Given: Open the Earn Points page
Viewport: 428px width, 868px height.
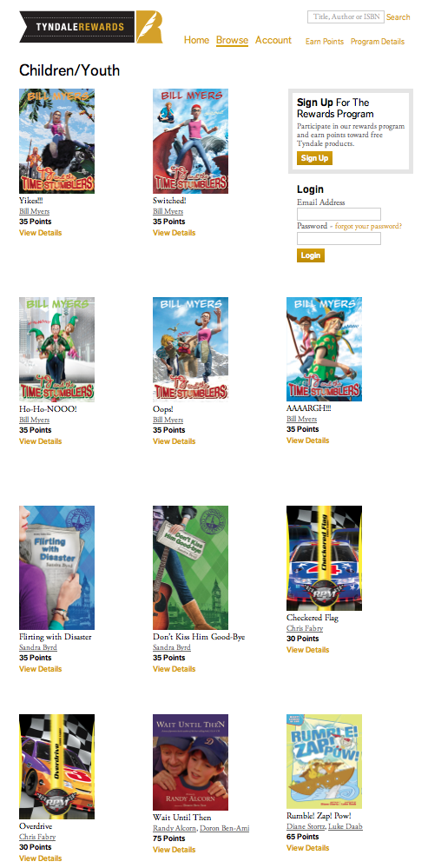Looking at the screenshot, I should pyautogui.click(x=325, y=42).
